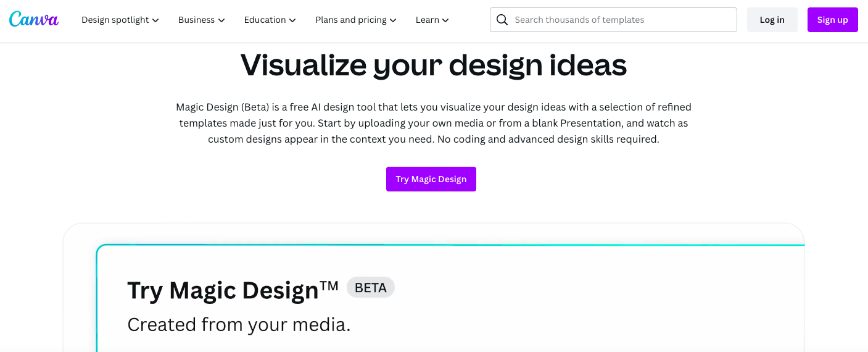The width and height of the screenshot is (868, 352).
Task: Expand the Education chevron arrow
Action: tap(292, 20)
